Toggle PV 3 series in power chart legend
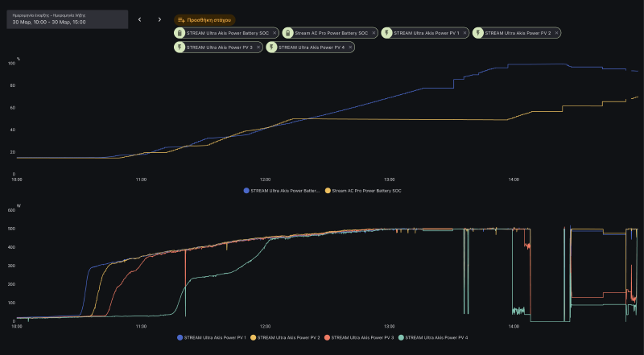Image resolution: width=644 pixels, height=355 pixels. pos(361,337)
